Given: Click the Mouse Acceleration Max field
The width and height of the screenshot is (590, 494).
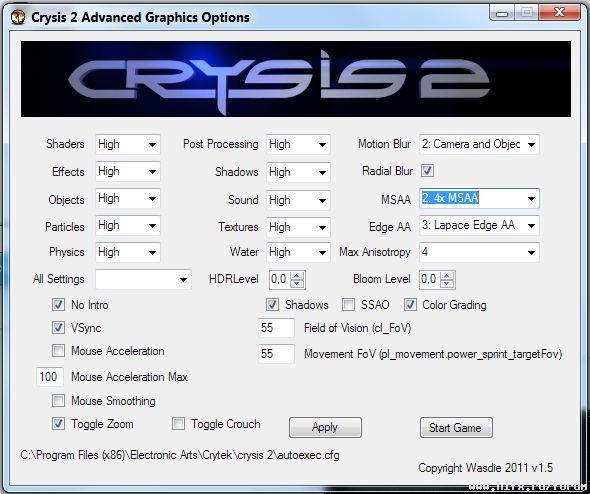Looking at the screenshot, I should [x=50, y=377].
